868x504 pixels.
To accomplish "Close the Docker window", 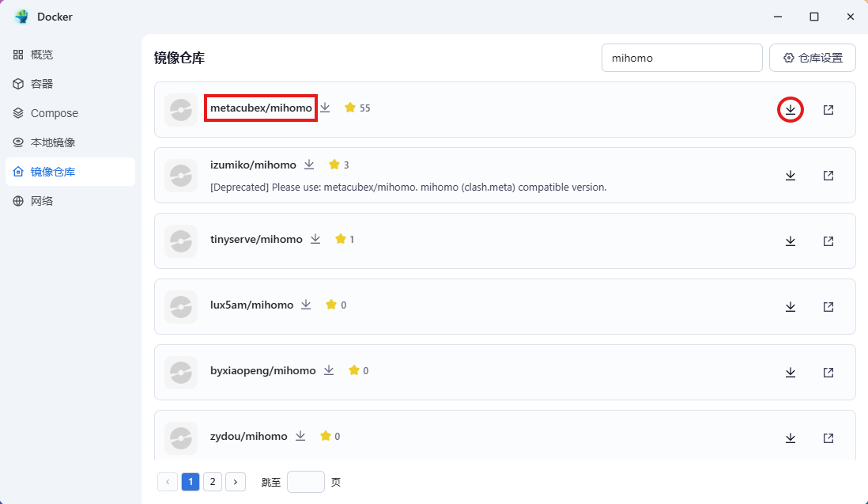I will click(x=851, y=17).
